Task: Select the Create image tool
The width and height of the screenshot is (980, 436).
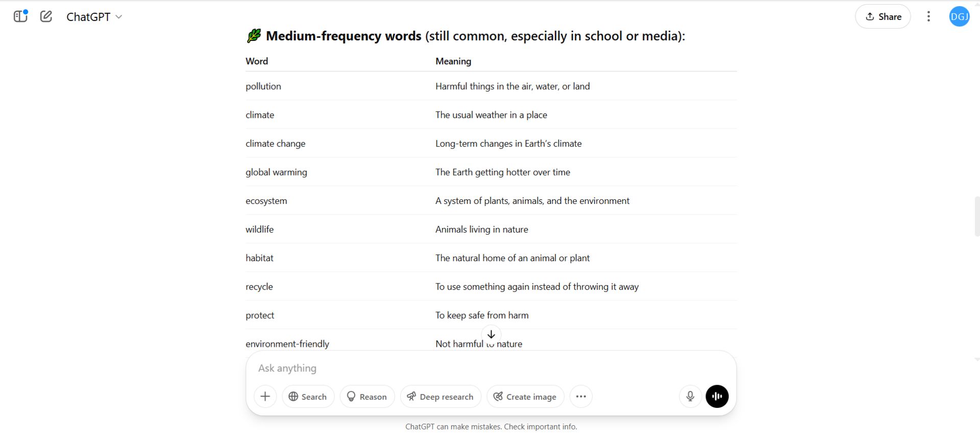Action: [x=525, y=396]
